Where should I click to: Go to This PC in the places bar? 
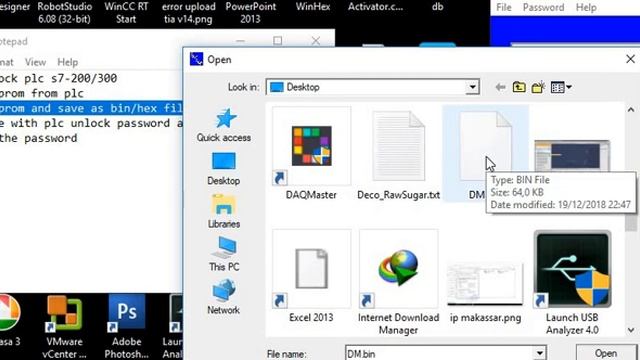tap(224, 254)
